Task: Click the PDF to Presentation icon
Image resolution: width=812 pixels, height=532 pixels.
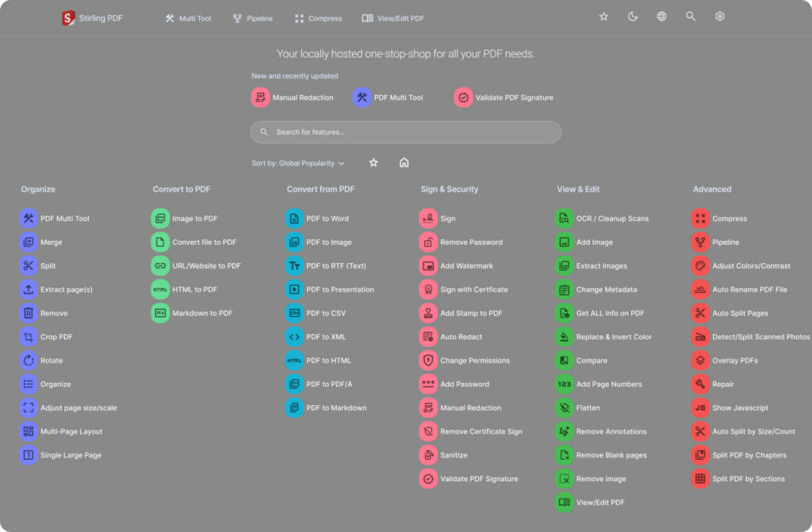Action: tap(294, 289)
